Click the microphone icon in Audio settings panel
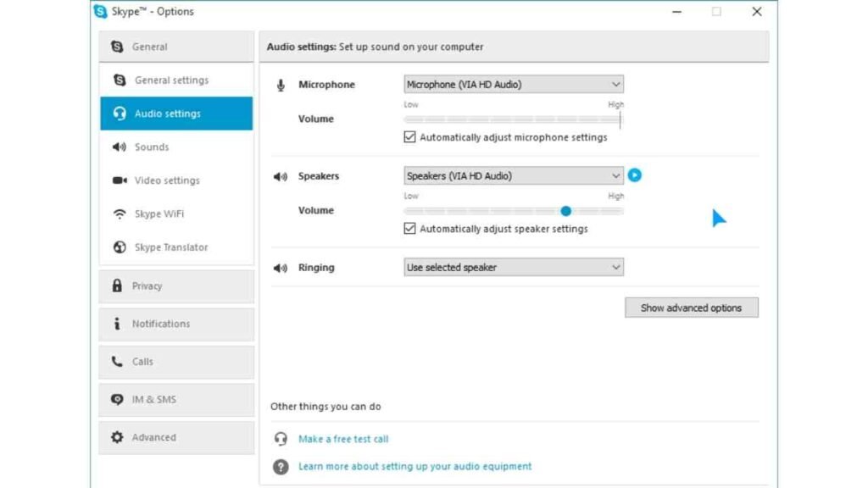868x488 pixels. point(281,86)
